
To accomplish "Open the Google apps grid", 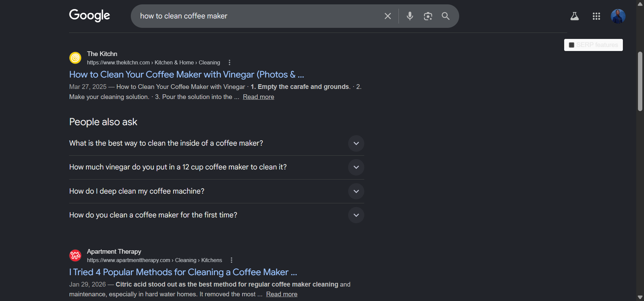I will [x=596, y=16].
